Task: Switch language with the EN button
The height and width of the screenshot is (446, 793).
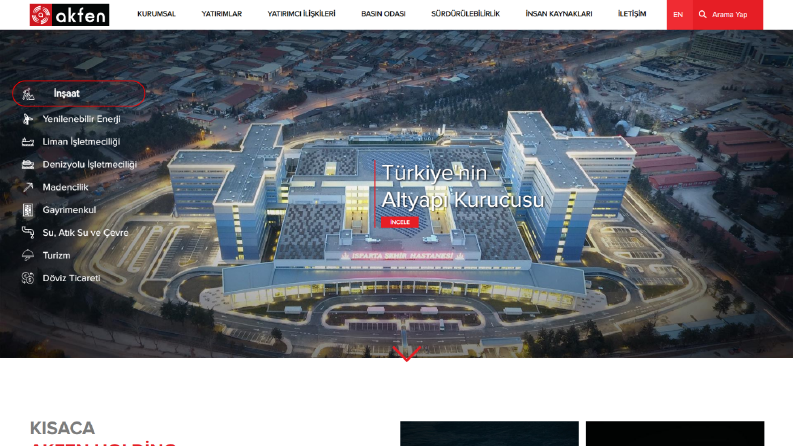Action: [678, 15]
